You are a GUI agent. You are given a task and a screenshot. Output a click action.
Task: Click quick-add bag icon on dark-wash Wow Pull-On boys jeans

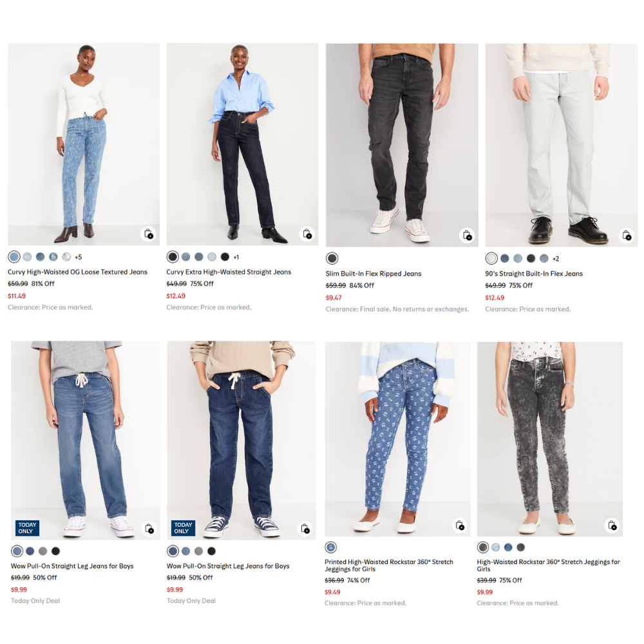305,528
